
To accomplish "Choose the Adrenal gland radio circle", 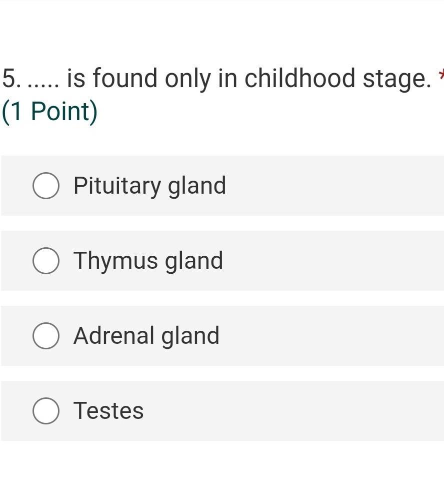I will [x=46, y=336].
